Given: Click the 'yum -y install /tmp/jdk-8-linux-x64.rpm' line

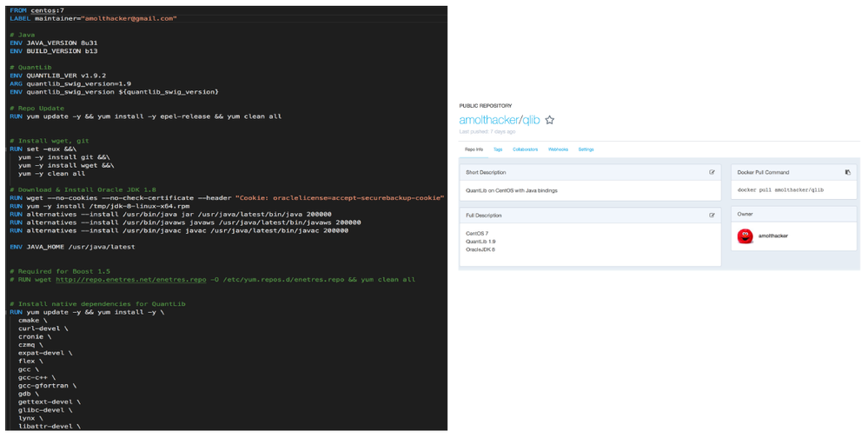Looking at the screenshot, I should (x=100, y=206).
